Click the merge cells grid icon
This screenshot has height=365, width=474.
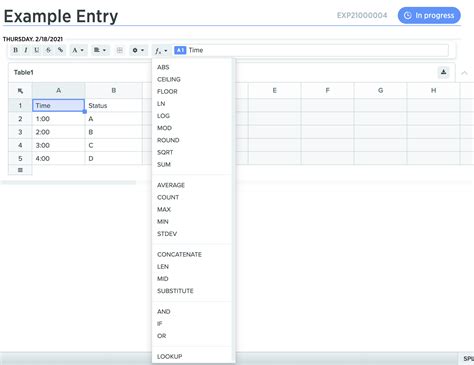tap(120, 50)
